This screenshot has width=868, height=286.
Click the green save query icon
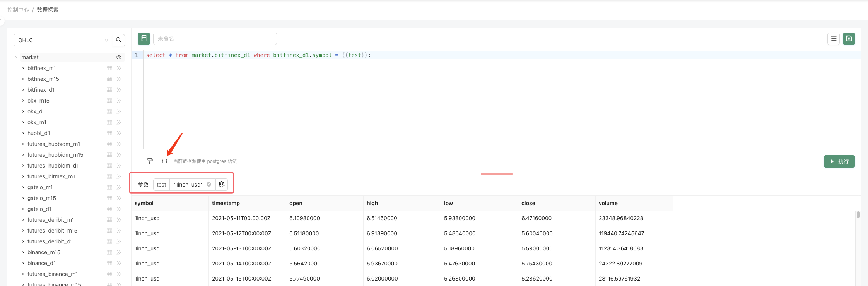[849, 39]
